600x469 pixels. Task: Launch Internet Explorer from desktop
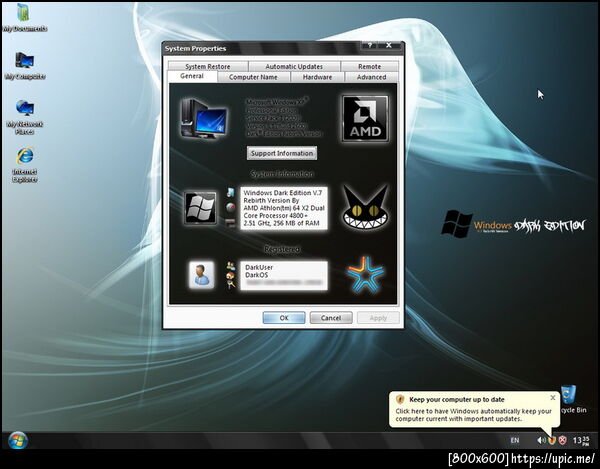pyautogui.click(x=25, y=165)
